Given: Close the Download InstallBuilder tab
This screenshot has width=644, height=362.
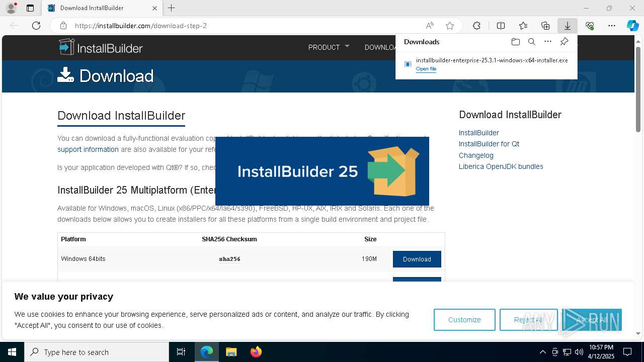Looking at the screenshot, I should 154,8.
